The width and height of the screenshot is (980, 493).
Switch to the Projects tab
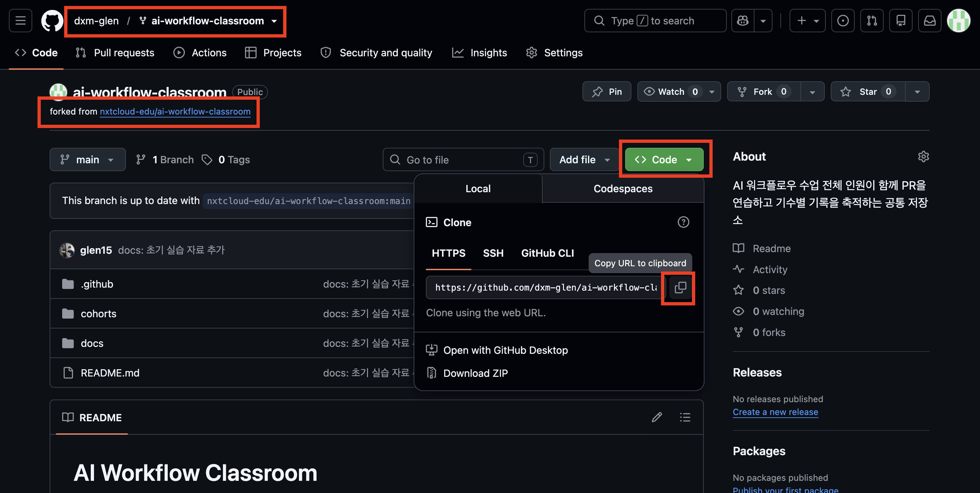pyautogui.click(x=273, y=53)
